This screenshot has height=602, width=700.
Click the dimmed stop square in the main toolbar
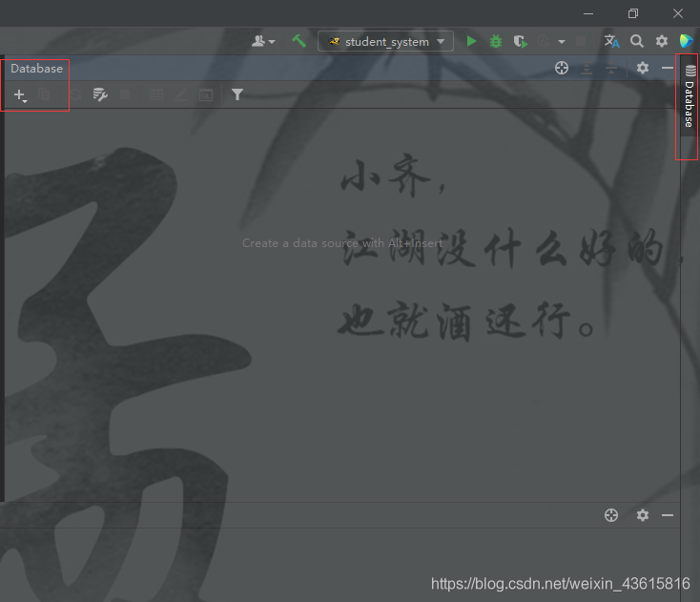[581, 42]
